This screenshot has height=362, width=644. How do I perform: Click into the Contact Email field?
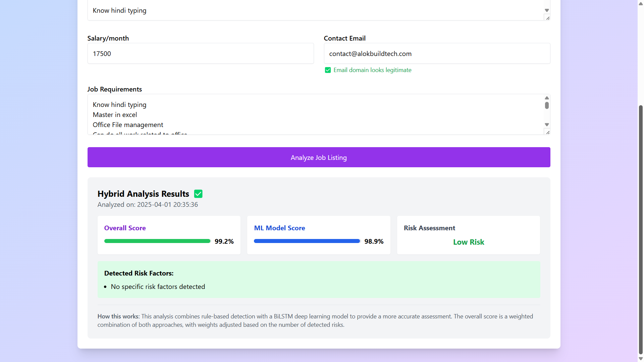click(437, 54)
